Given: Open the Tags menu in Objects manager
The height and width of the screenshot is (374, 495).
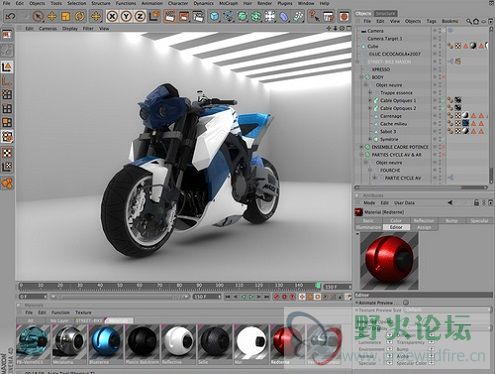Looking at the screenshot, I should pos(431,21).
